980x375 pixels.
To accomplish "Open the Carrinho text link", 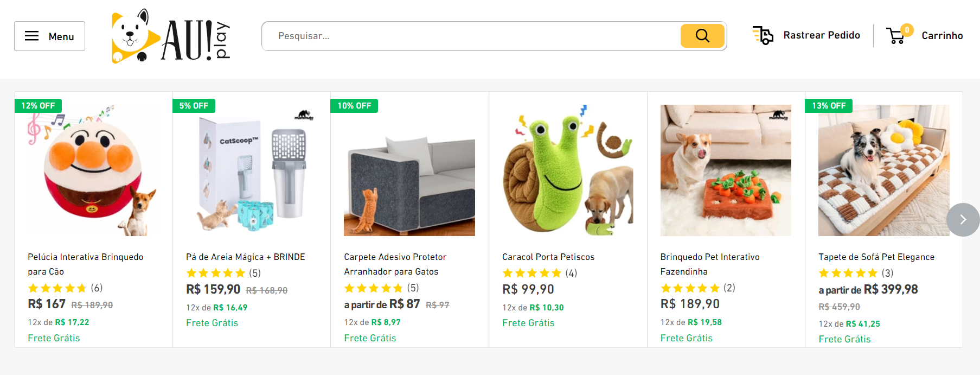I will click(x=942, y=36).
